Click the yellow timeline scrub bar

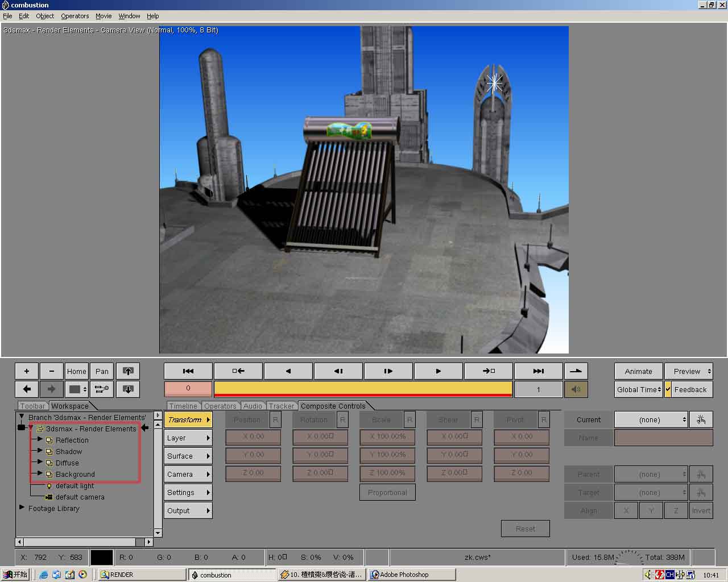[x=363, y=388]
